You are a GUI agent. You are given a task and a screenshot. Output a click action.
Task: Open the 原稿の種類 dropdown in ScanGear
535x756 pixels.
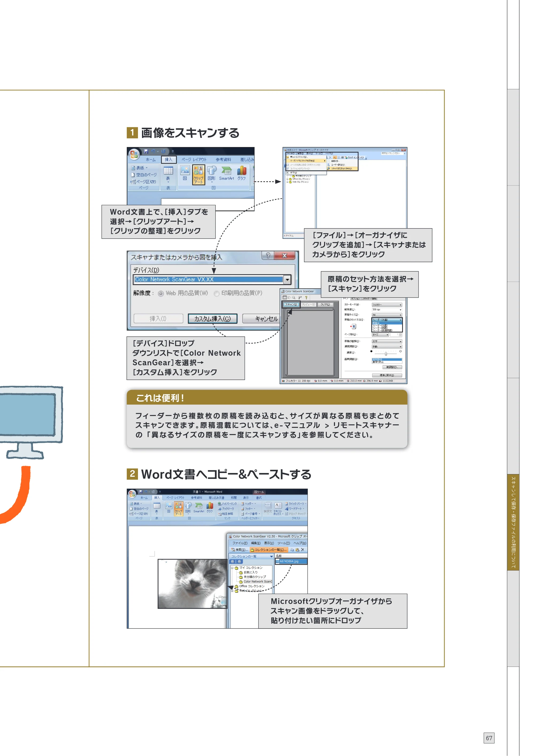(x=387, y=342)
